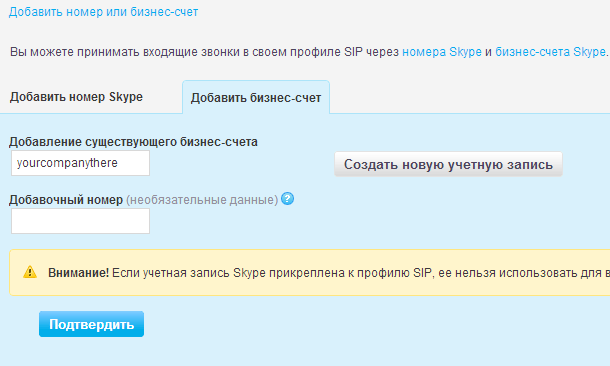Follow the 'бизнес-счета Skype' link
This screenshot has width=610, height=366.
tap(550, 52)
